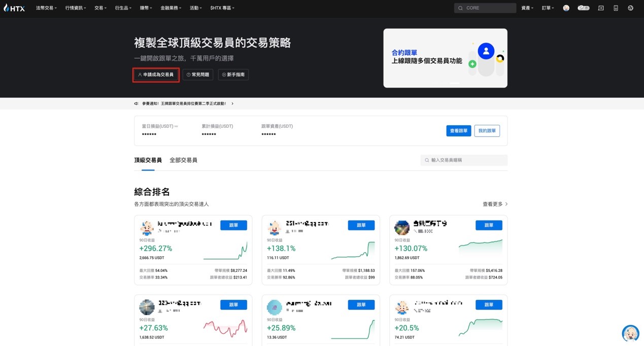Open 常見問題
Image resolution: width=644 pixels, height=346 pixels.
point(198,75)
